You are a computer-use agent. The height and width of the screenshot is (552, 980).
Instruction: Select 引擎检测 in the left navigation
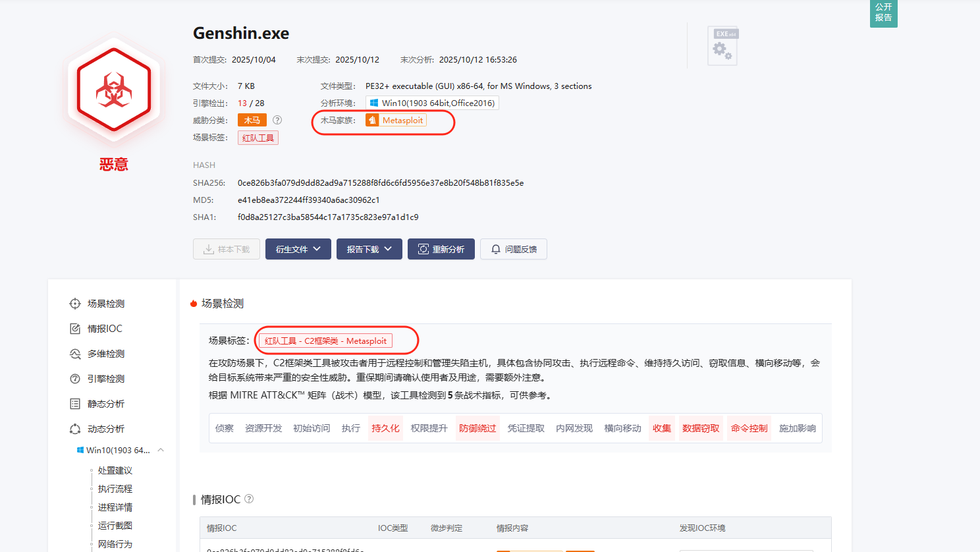pyautogui.click(x=105, y=379)
